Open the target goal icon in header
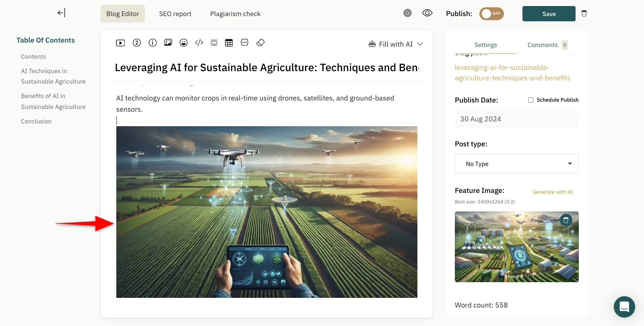This screenshot has width=644, height=326. (x=408, y=13)
